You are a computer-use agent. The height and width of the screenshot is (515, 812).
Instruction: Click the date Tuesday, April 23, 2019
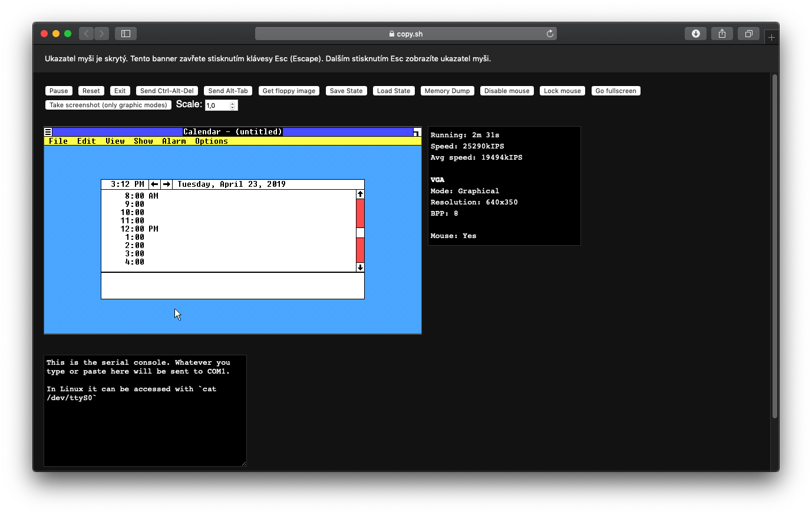tap(232, 184)
